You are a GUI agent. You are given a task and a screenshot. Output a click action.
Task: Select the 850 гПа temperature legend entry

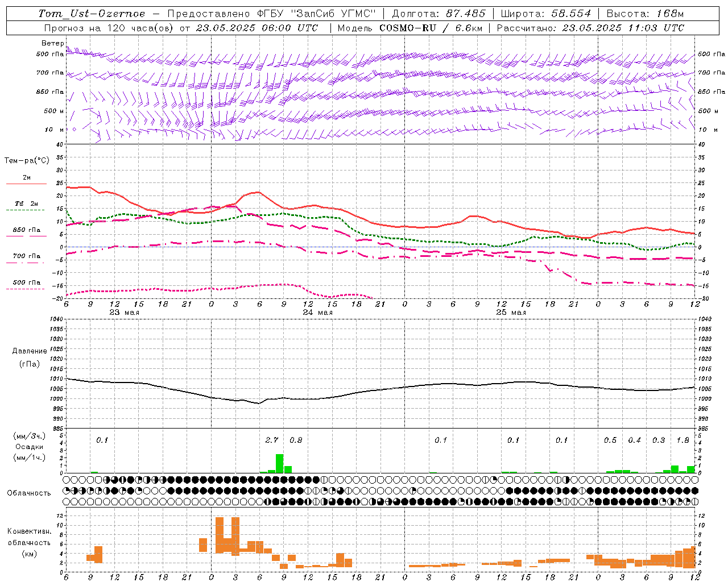coord(27,230)
